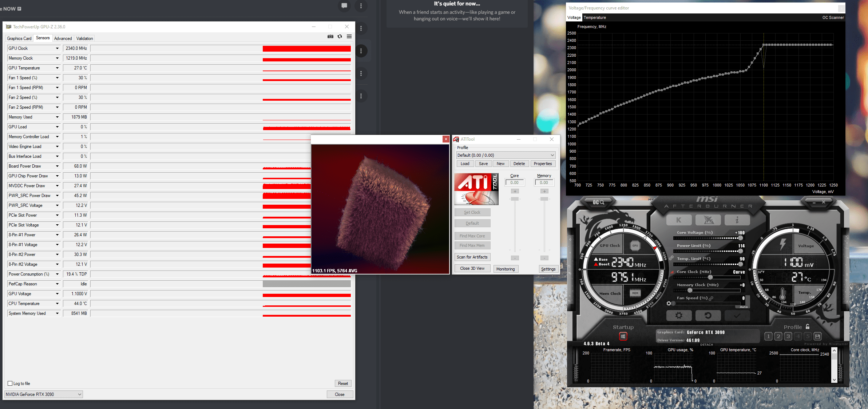Select Afterburner profile slot 2
This screenshot has width=868, height=409.
point(778,336)
